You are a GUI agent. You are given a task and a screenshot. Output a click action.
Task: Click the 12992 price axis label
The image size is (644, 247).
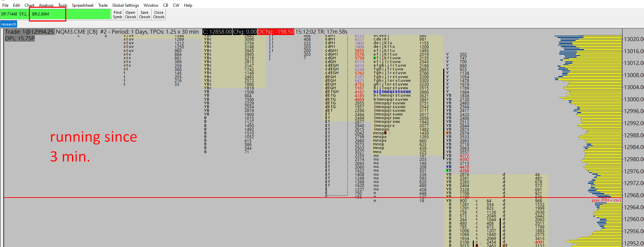[x=634, y=123]
